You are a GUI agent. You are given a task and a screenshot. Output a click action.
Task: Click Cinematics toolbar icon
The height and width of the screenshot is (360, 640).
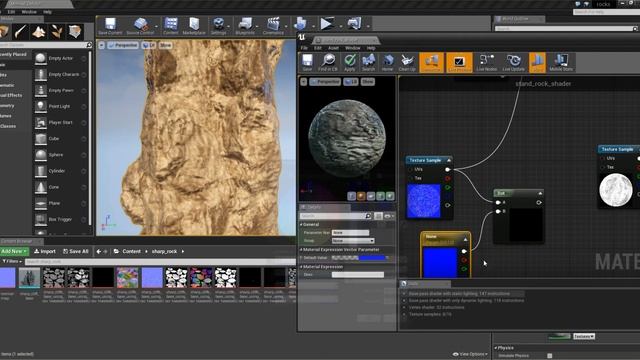click(x=273, y=26)
